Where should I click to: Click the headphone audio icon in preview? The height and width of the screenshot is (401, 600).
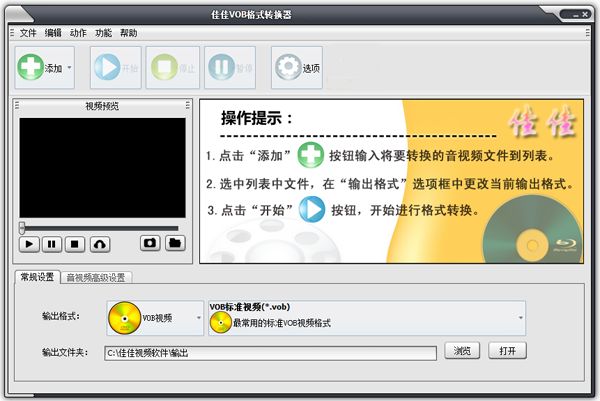coord(100,244)
